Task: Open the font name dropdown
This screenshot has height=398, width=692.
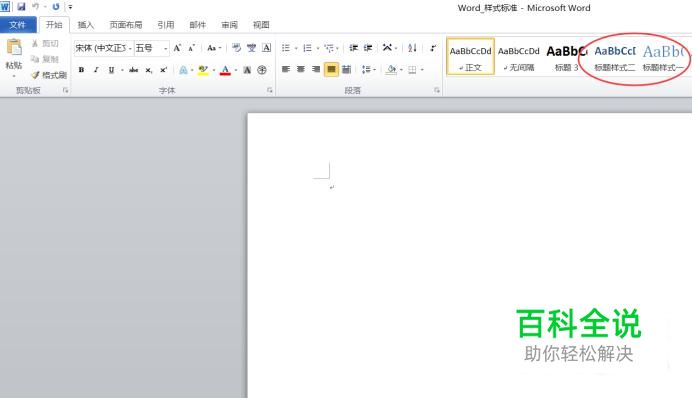Action: [x=130, y=48]
